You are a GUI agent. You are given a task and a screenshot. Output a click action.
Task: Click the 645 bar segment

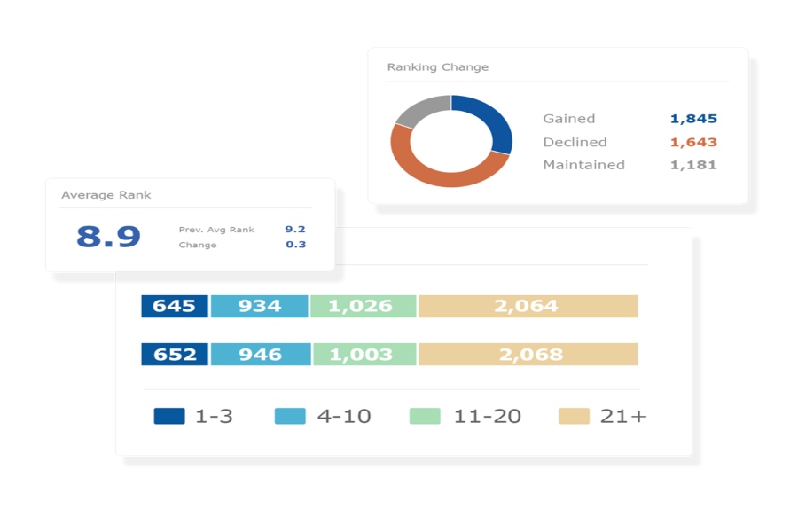[x=175, y=306]
